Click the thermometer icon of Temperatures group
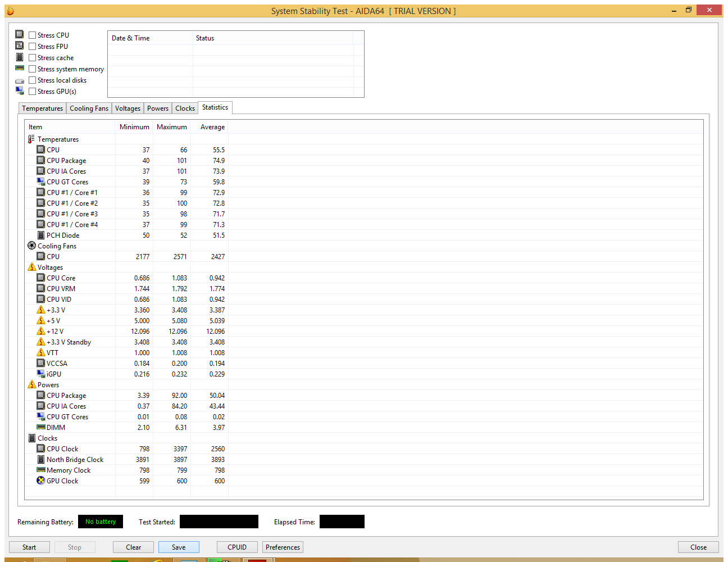Image resolution: width=728 pixels, height=562 pixels. [x=31, y=139]
